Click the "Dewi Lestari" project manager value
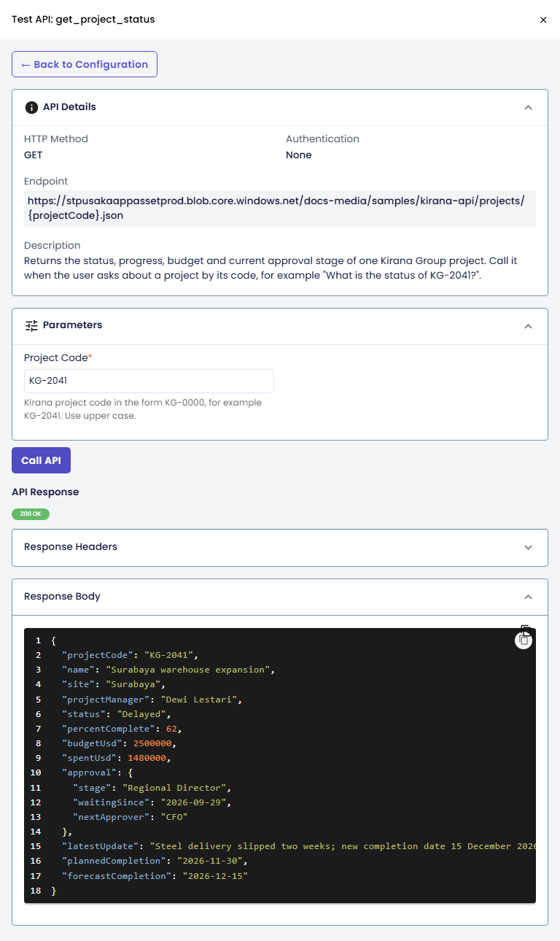Viewport: 560px width, 941px height. pos(200,700)
